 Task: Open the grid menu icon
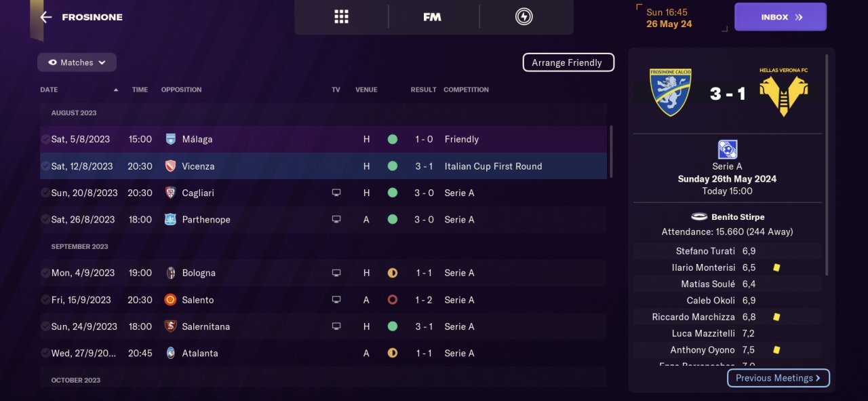(x=341, y=17)
